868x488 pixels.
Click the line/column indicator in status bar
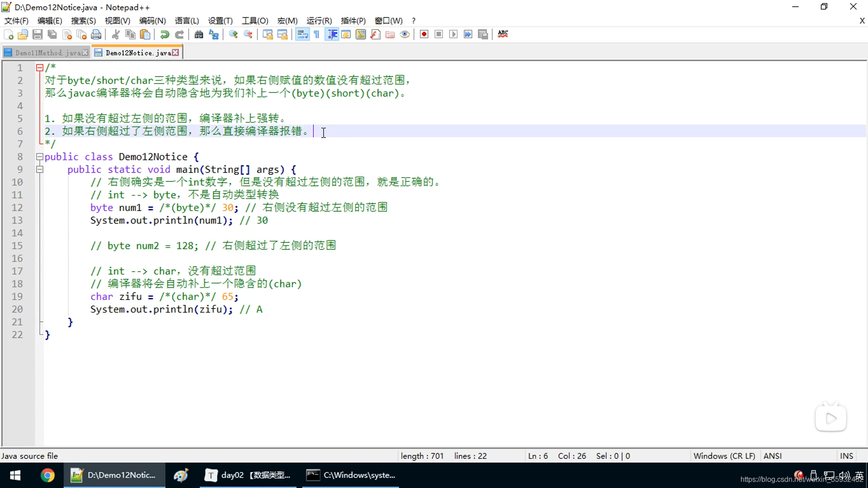[x=554, y=456]
